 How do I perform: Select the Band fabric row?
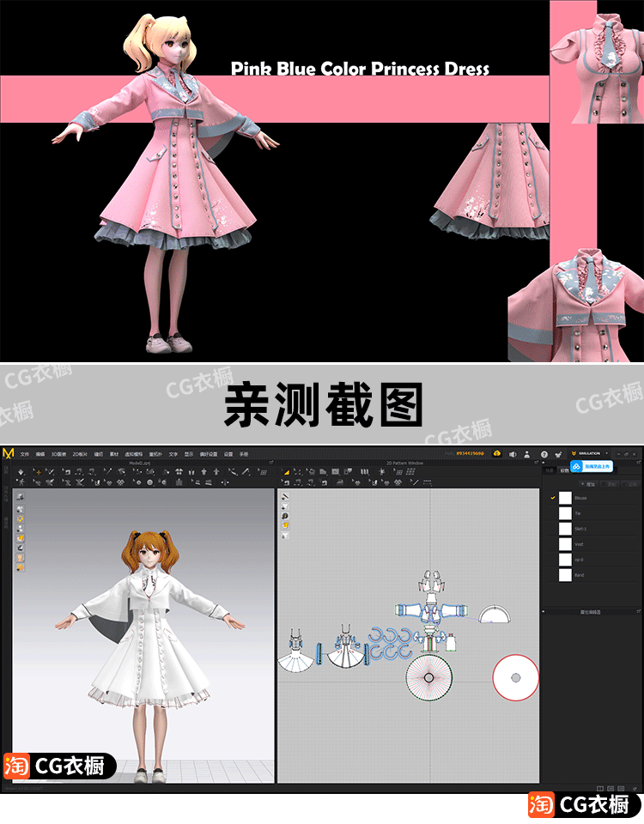pos(593,575)
